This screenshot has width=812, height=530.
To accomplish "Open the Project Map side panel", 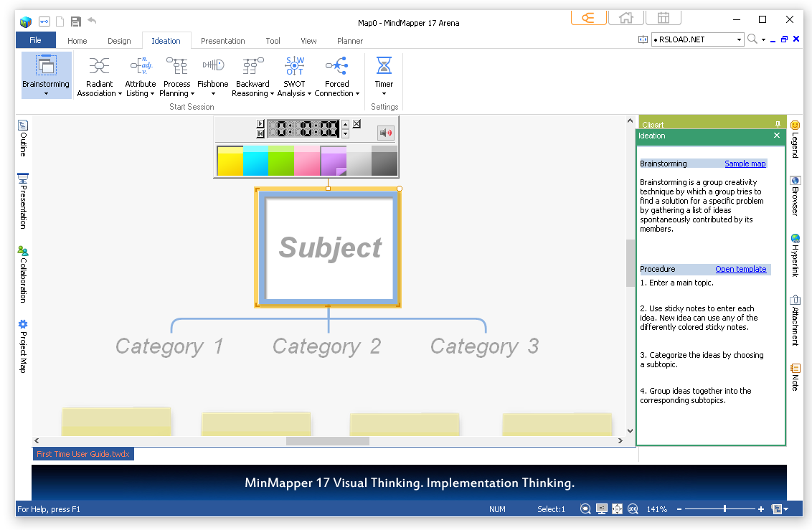I will pyautogui.click(x=23, y=346).
